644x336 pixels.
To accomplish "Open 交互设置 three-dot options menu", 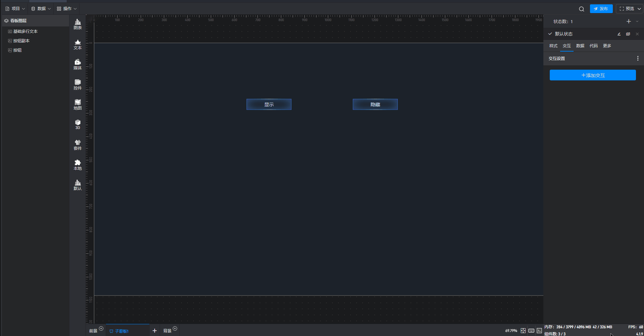I will coord(638,58).
